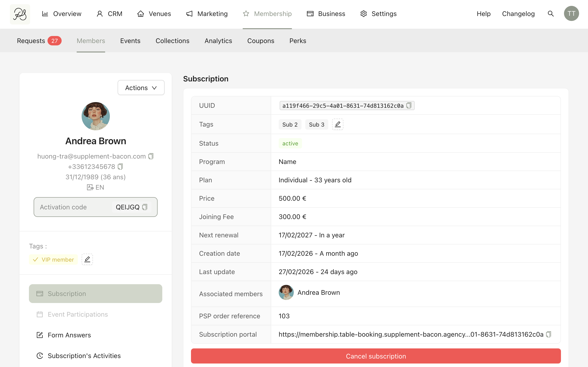The image size is (588, 367).
Task: Open the Actions dropdown
Action: click(x=141, y=88)
